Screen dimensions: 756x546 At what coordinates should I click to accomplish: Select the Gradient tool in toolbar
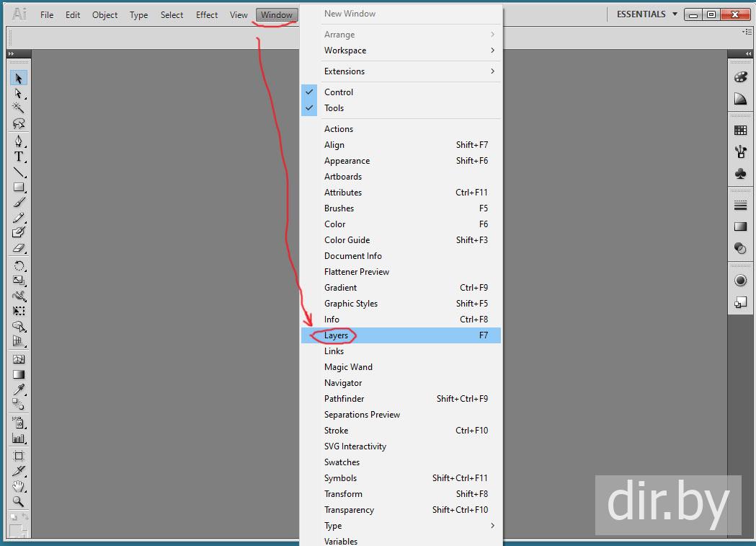19,374
